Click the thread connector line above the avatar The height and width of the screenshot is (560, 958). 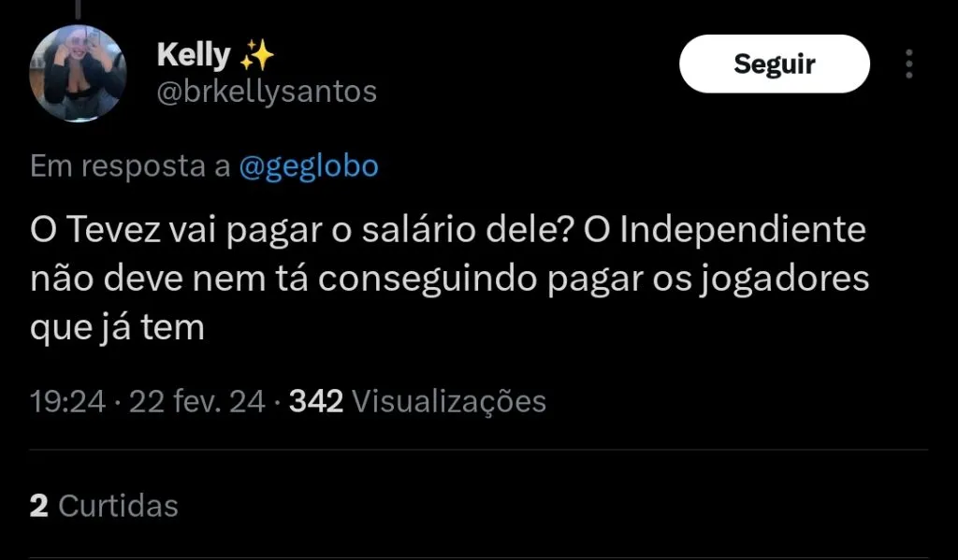(78, 9)
